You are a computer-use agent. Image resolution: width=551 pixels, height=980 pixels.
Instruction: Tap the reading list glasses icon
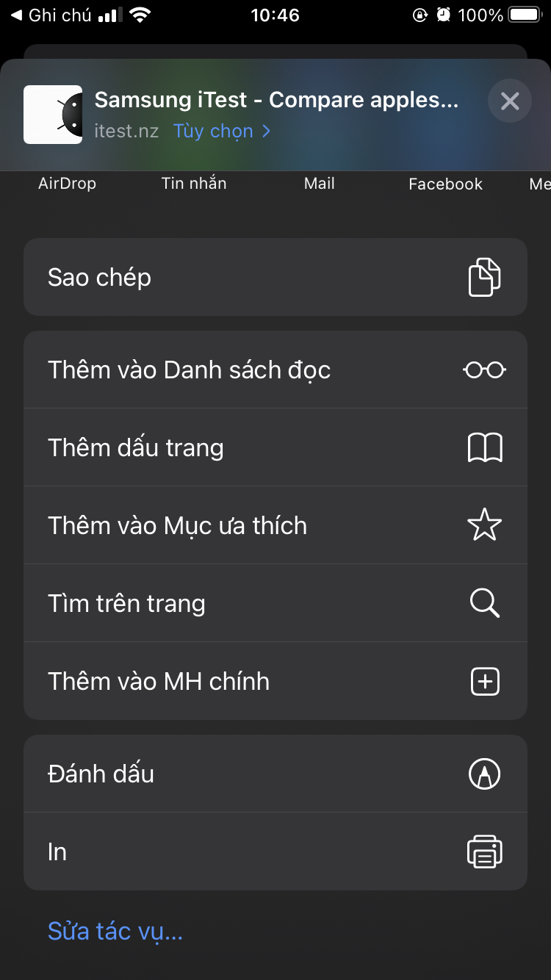484,370
